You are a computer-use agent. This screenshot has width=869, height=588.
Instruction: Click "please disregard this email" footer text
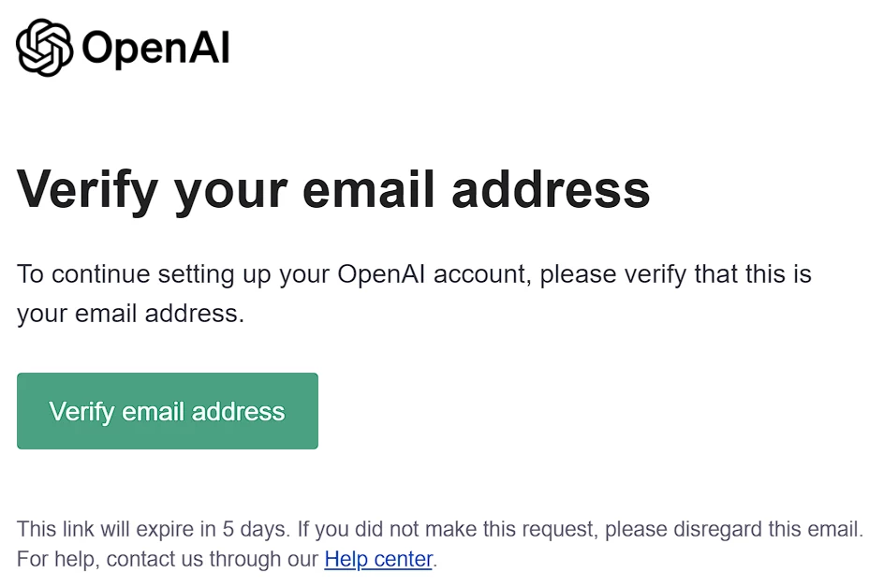click(731, 529)
